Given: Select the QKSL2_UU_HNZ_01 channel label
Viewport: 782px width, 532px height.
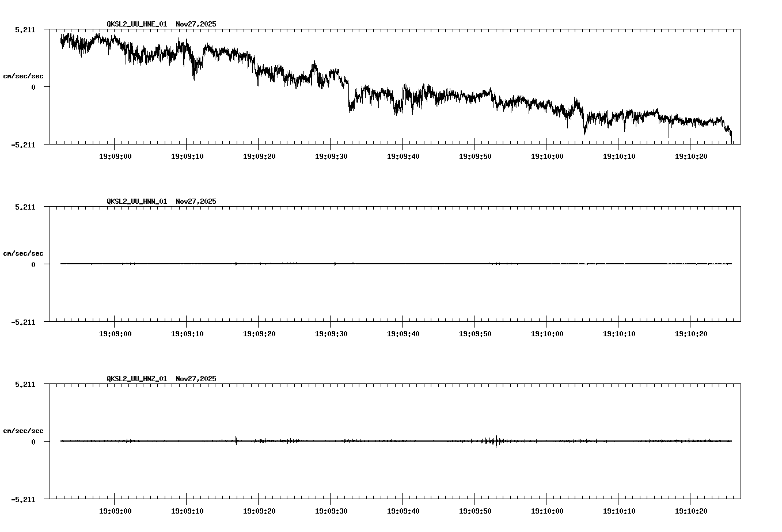Looking at the screenshot, I should tap(136, 379).
